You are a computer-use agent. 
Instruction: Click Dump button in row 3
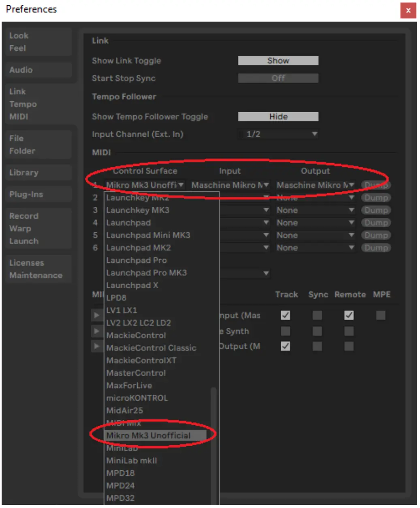(x=376, y=210)
